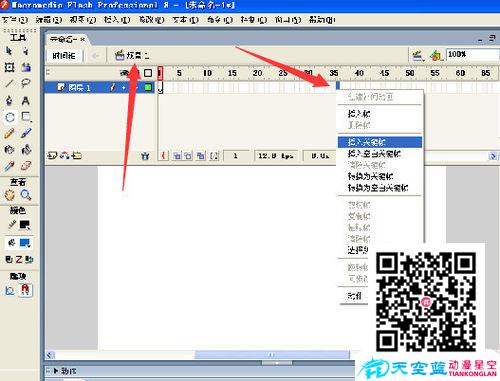Toggle the object drawing option icon
500x381 pixels.
coord(10,290)
